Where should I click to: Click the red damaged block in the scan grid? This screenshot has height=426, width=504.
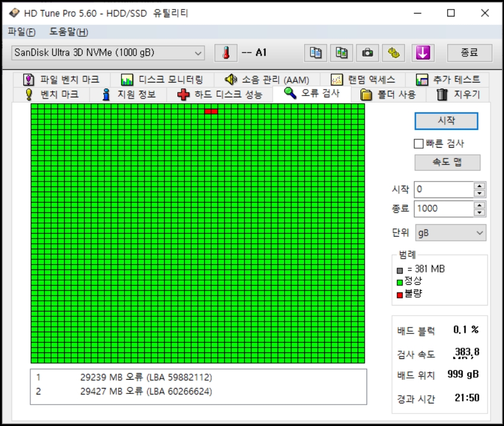(211, 112)
